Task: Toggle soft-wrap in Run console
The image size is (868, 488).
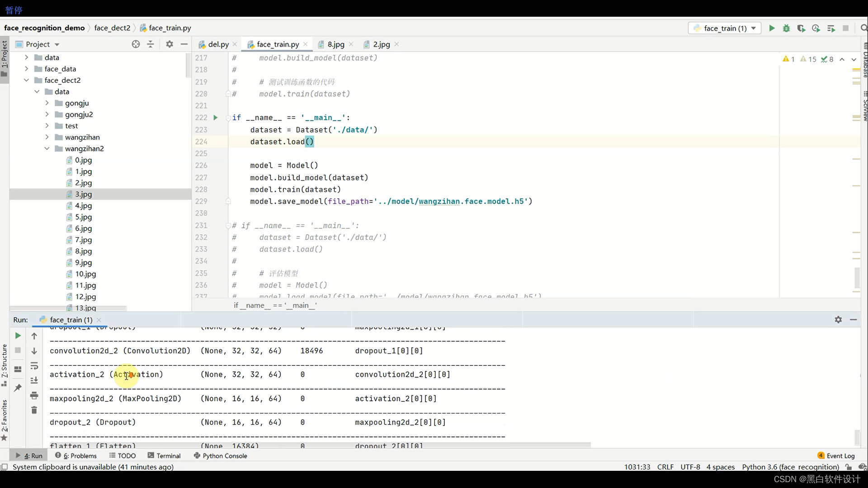Action: click(34, 366)
